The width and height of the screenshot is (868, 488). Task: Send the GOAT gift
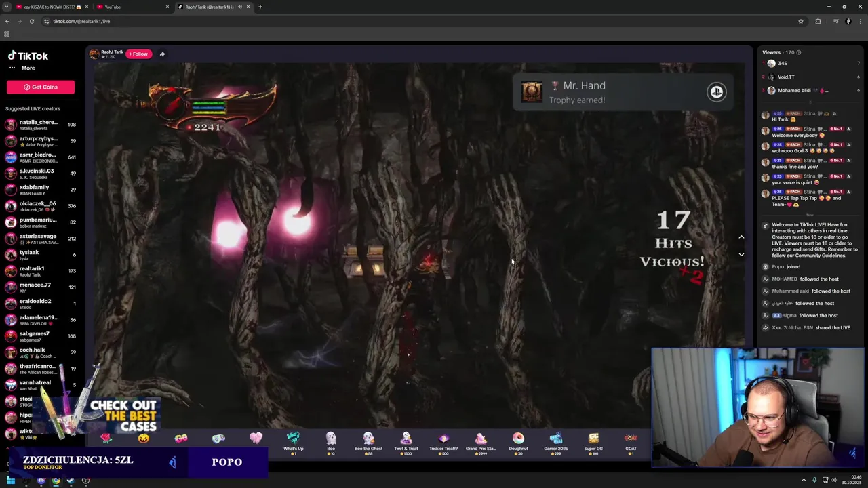(631, 443)
